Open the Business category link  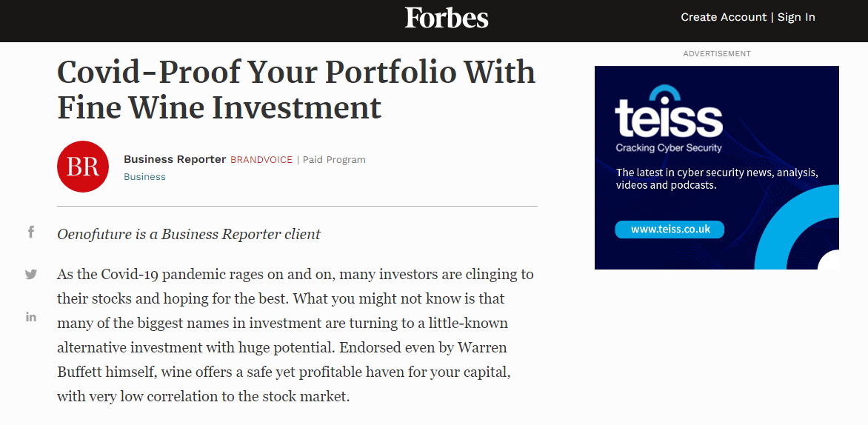[x=144, y=176]
